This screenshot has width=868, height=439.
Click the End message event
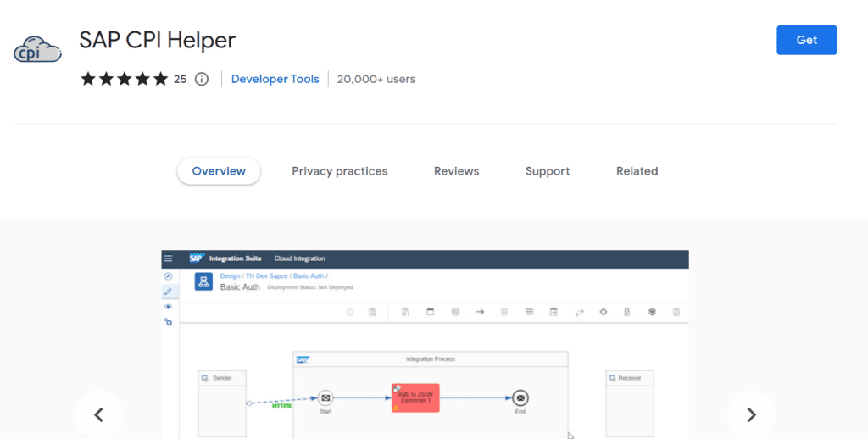(520, 398)
